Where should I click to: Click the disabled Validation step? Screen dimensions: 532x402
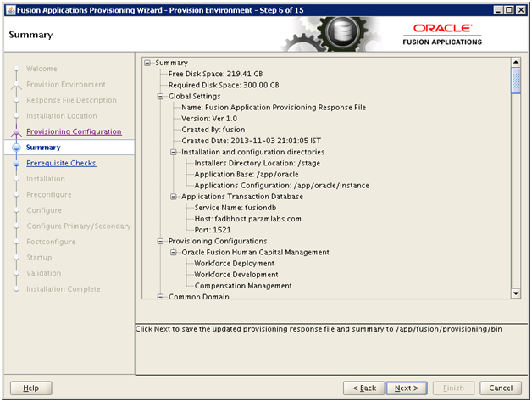point(44,273)
